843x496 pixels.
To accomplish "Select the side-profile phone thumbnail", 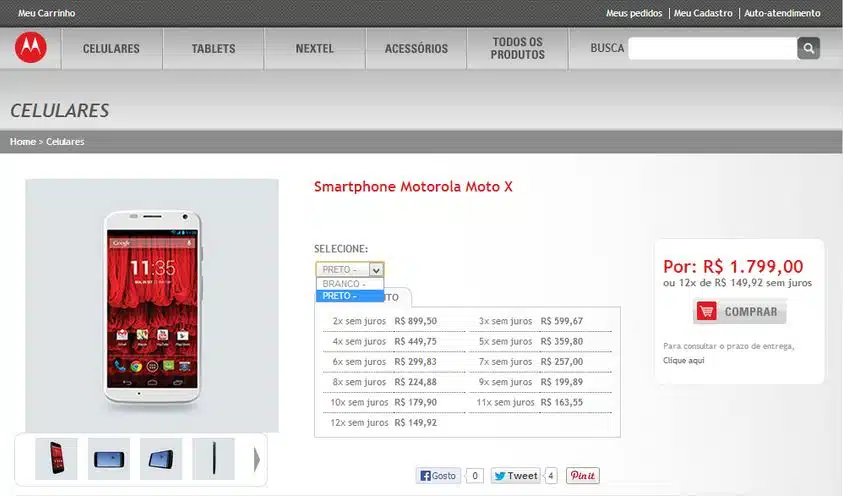I will (x=213, y=458).
